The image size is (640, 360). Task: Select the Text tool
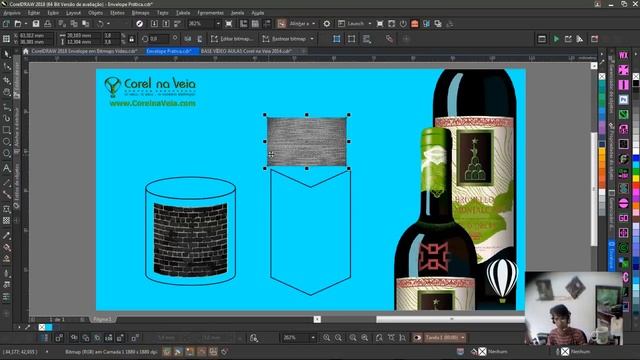7,168
